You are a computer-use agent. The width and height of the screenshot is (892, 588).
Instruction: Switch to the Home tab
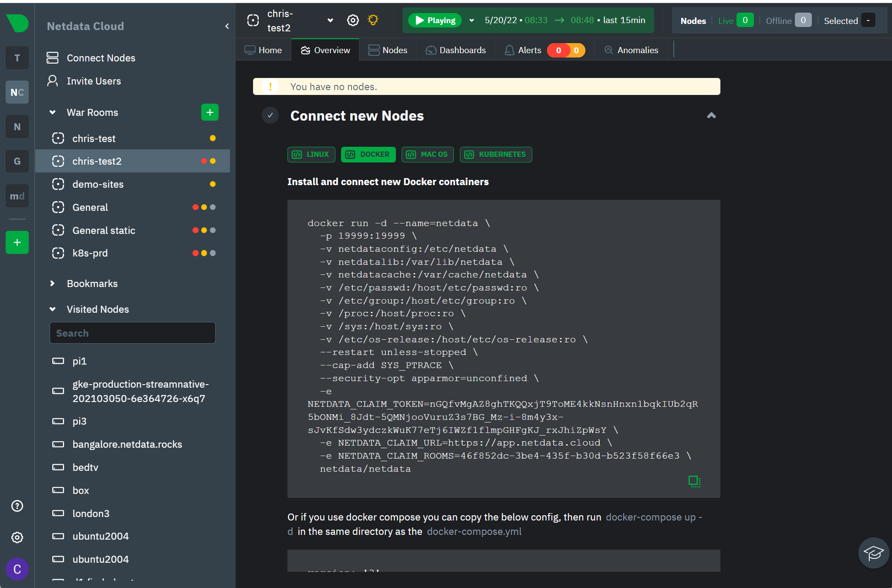click(x=263, y=50)
